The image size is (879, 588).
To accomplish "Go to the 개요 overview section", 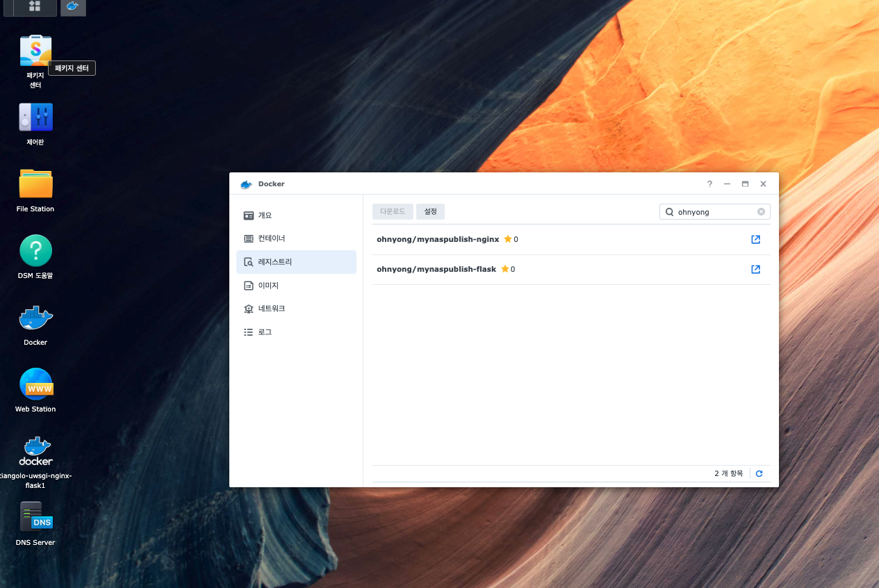I will tap(296, 215).
